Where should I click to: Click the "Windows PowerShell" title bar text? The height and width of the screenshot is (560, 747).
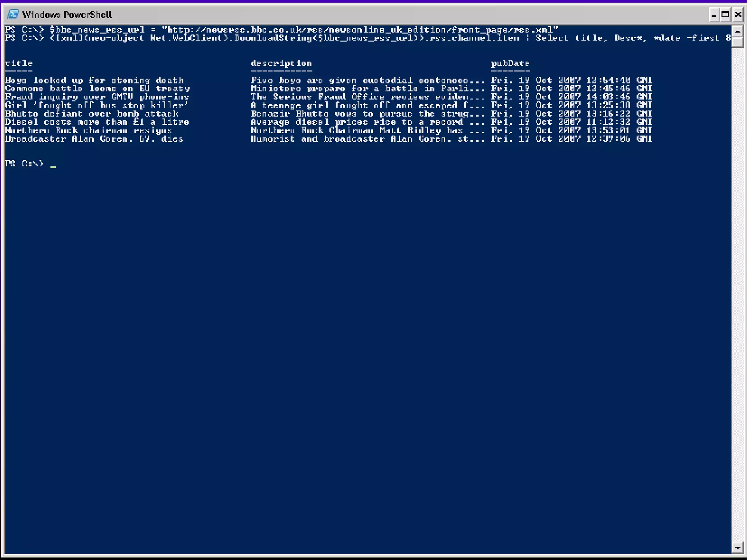pyautogui.click(x=67, y=15)
